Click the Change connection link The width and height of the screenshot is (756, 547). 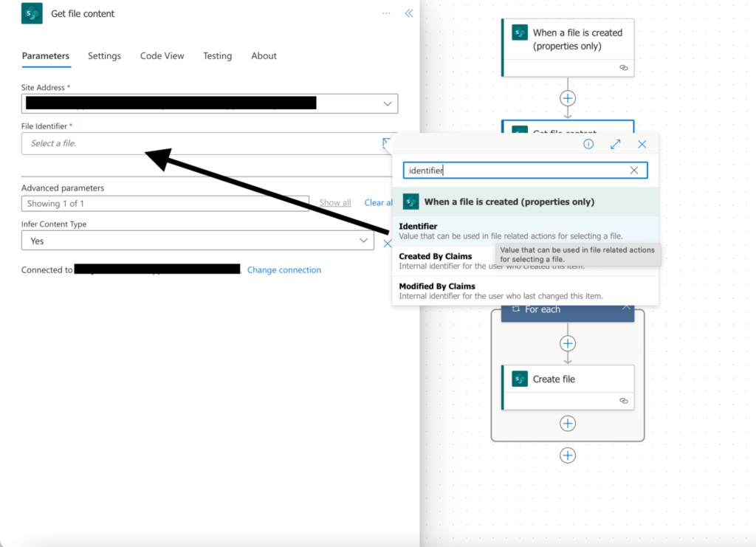click(x=284, y=269)
